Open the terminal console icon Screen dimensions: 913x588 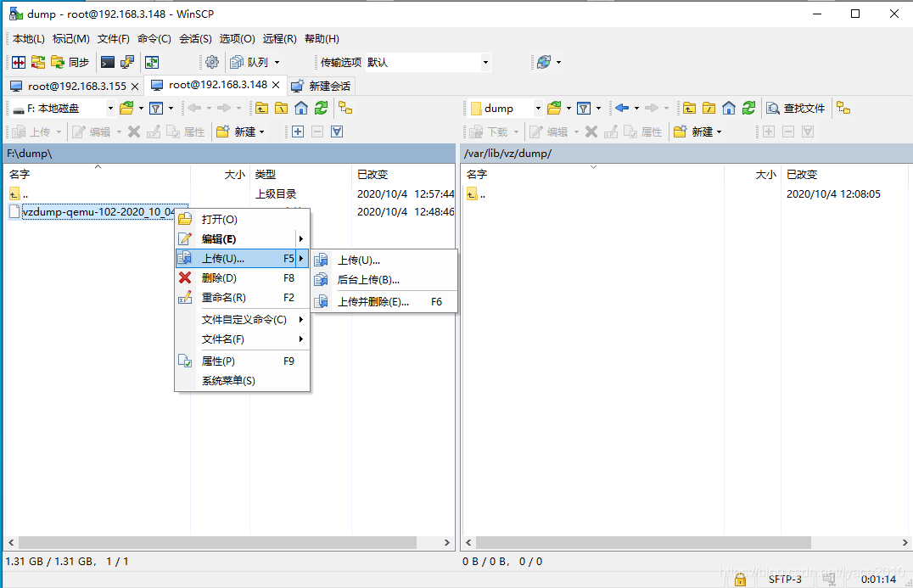point(108,62)
